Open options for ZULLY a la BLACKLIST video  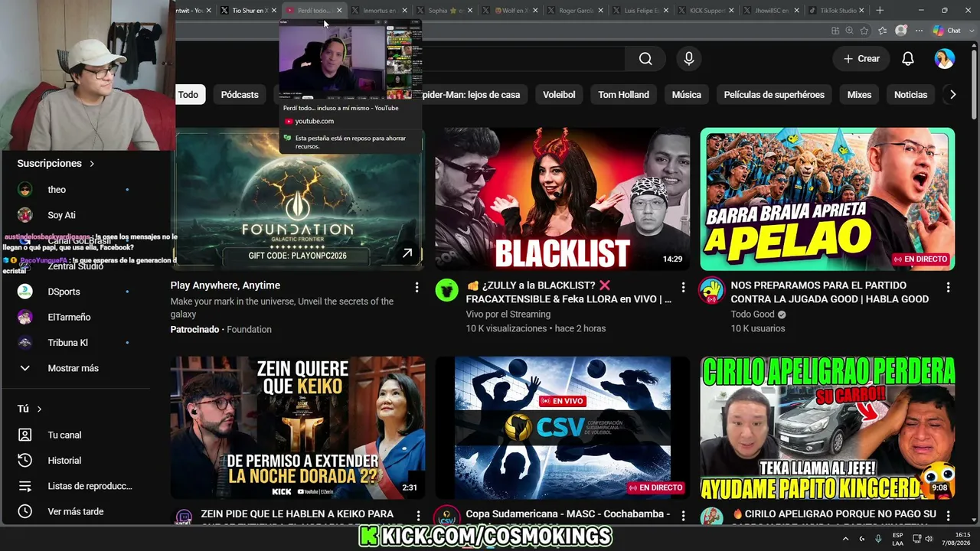683,287
